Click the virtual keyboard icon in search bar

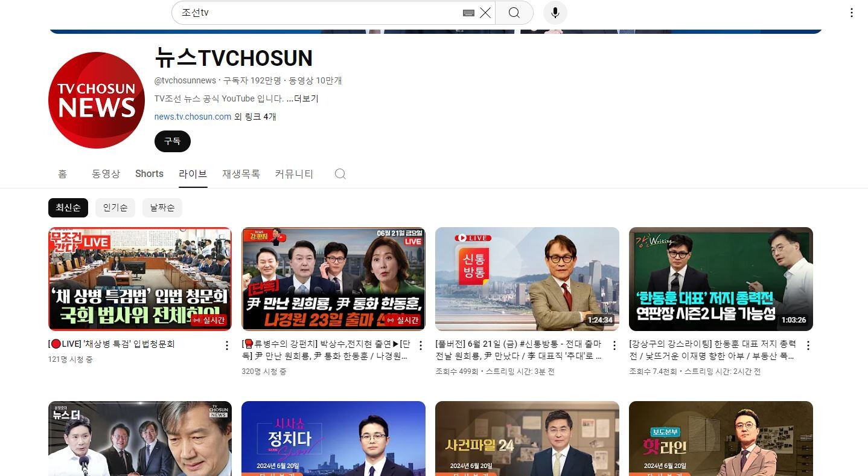pyautogui.click(x=468, y=13)
